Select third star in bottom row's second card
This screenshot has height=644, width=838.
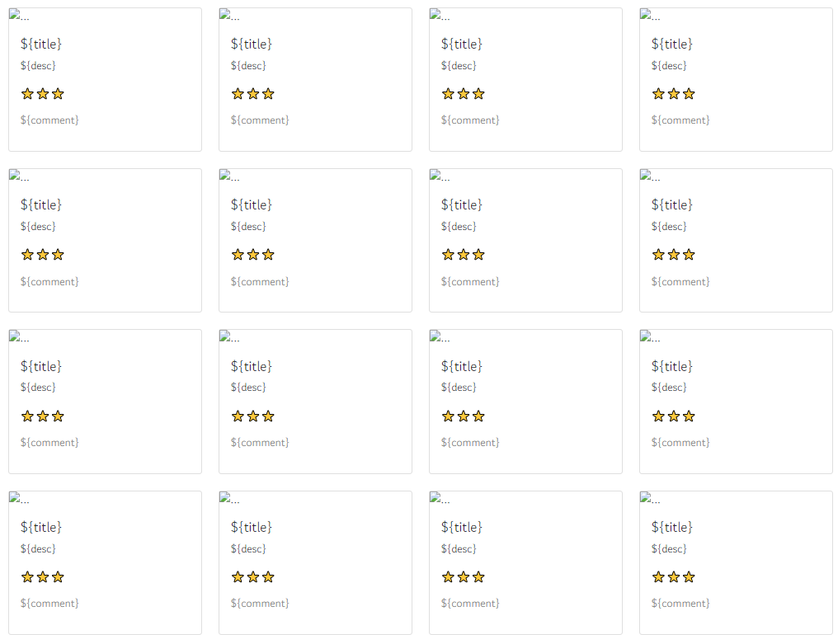(x=268, y=577)
